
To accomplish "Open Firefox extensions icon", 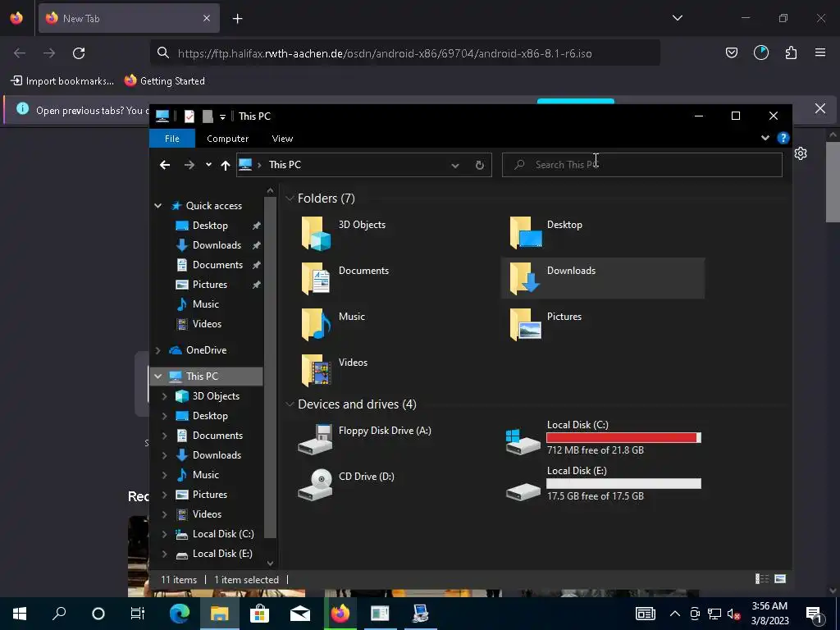I will tap(791, 52).
